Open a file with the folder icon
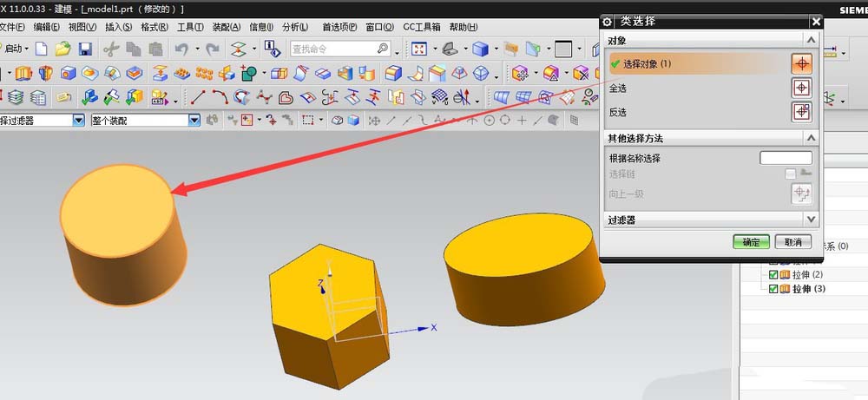 (x=62, y=49)
